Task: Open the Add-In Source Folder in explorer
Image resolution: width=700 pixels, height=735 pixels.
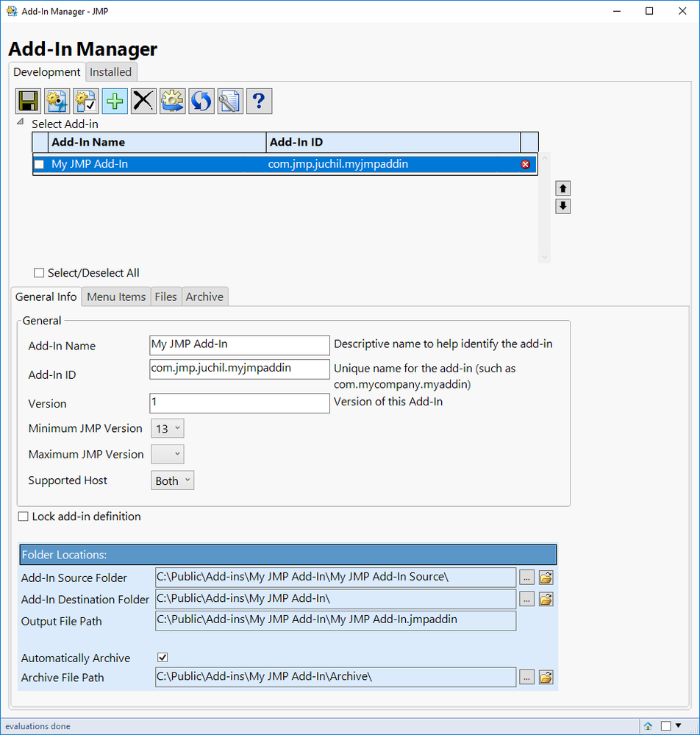Action: pos(546,578)
